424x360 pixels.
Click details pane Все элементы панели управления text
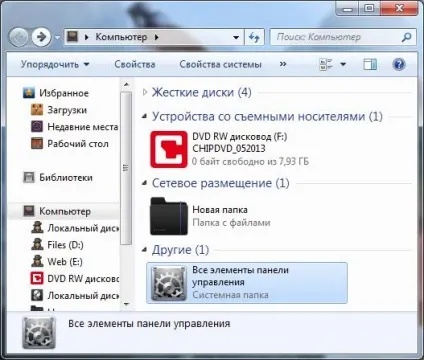[x=149, y=323]
